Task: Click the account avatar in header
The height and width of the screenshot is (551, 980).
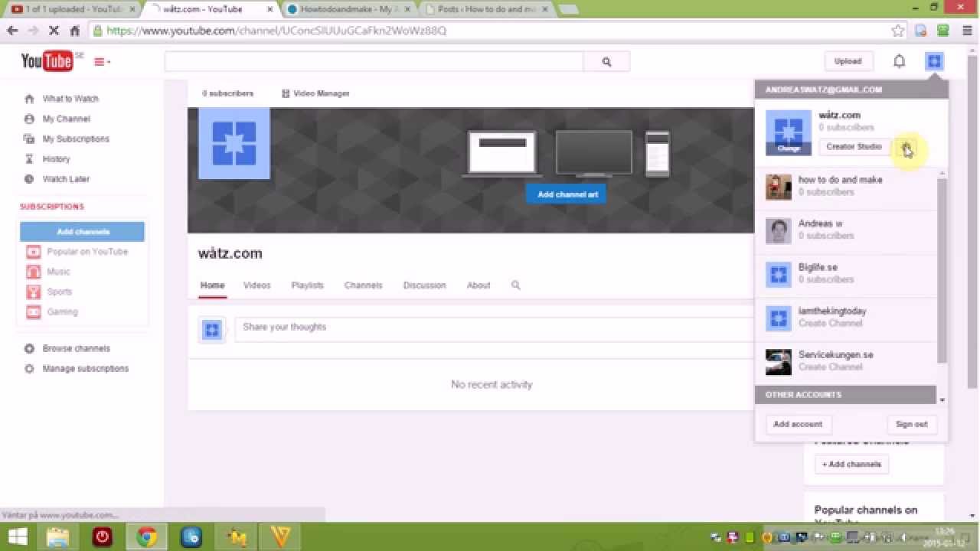Action: pyautogui.click(x=934, y=61)
